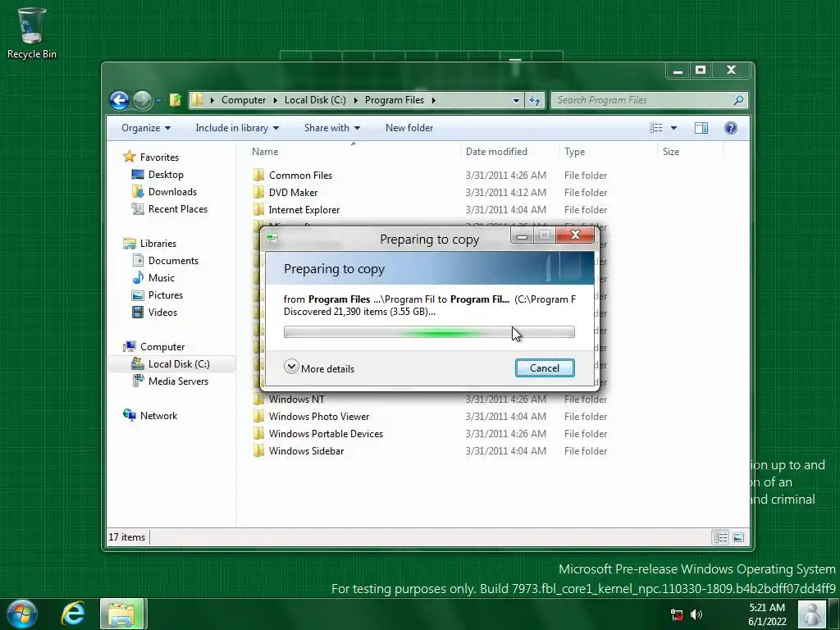Image resolution: width=840 pixels, height=630 pixels.
Task: Click the refresh icon next to address bar
Action: click(x=535, y=100)
